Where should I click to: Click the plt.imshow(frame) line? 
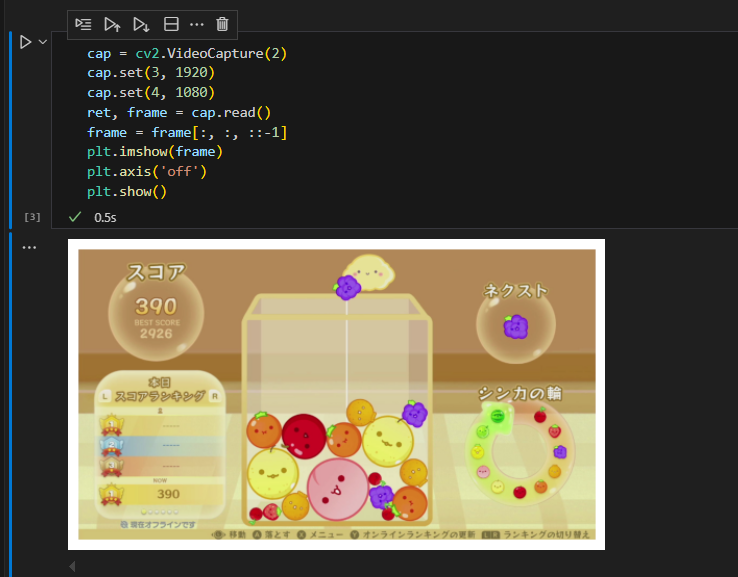click(x=155, y=152)
